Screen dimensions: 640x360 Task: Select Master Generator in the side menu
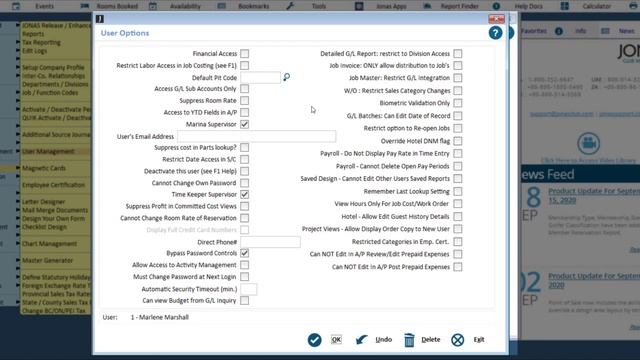pyautogui.click(x=47, y=260)
